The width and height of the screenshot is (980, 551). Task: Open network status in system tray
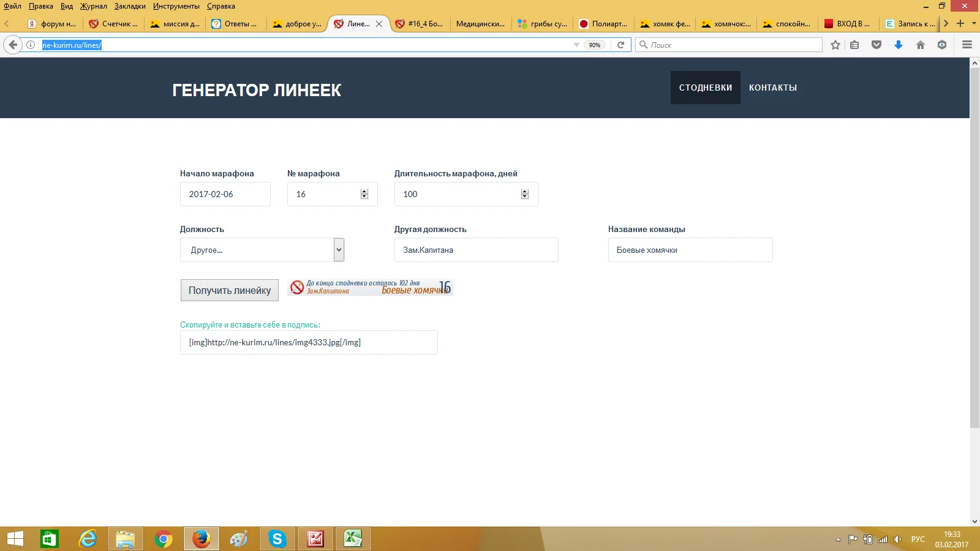[x=883, y=539]
